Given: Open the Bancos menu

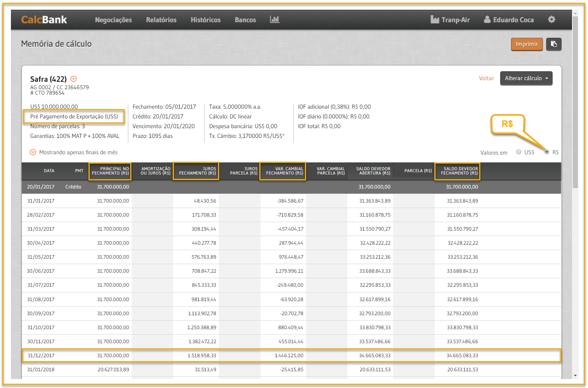Looking at the screenshot, I should [245, 20].
